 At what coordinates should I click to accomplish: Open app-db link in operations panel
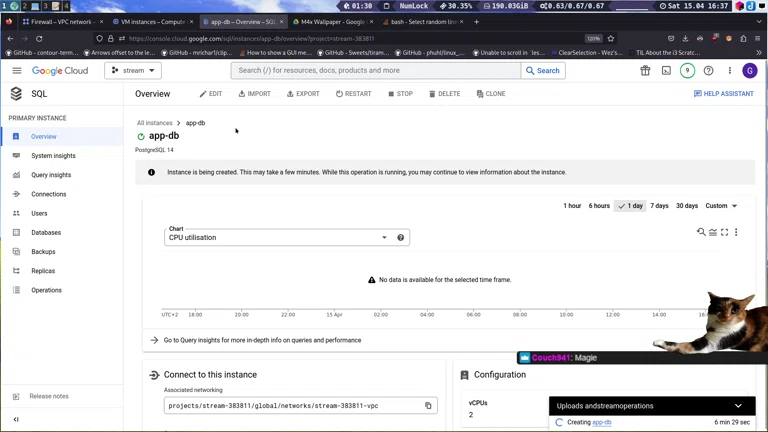coord(601,422)
